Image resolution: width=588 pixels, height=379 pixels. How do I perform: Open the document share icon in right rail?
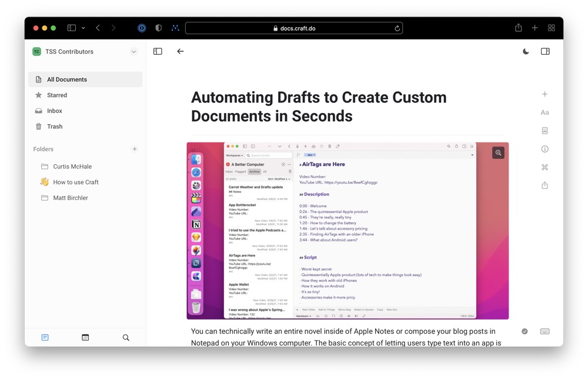[545, 185]
